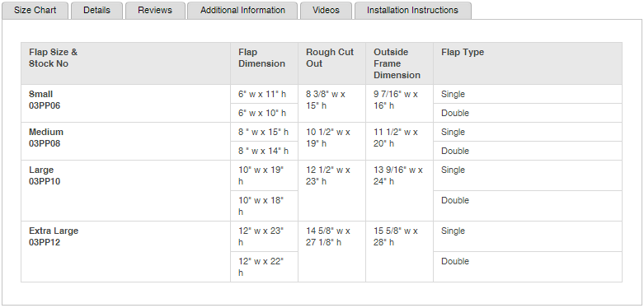The width and height of the screenshot is (644, 308).
Task: Open the Installation Instructions tab
Action: pos(413,10)
